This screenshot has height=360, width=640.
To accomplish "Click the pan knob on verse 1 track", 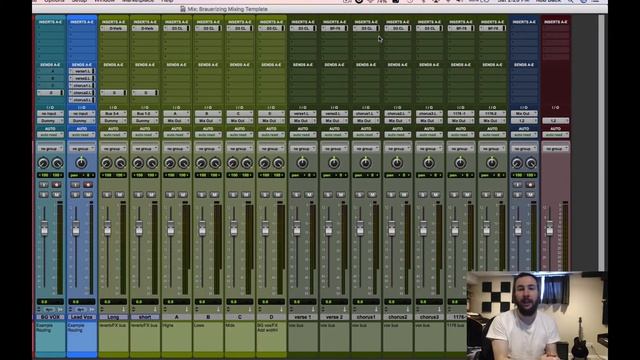I will 302,162.
